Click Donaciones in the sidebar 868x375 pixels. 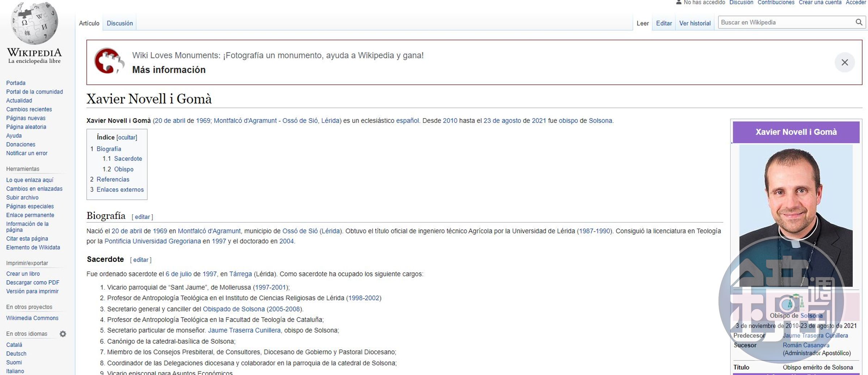(21, 145)
